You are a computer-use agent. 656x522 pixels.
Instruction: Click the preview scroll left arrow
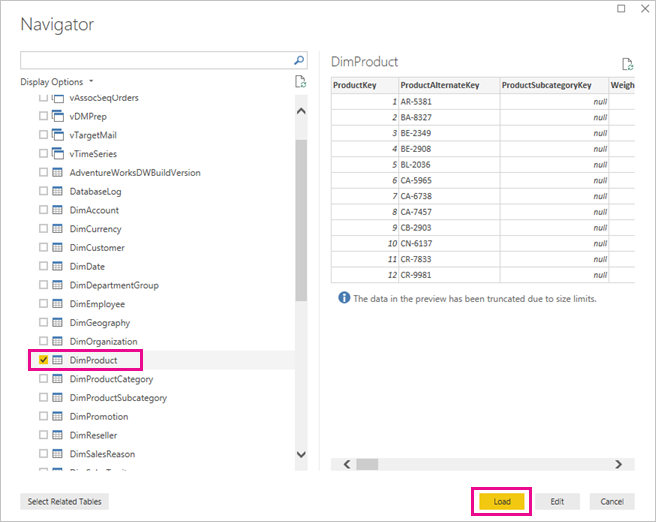(x=347, y=464)
